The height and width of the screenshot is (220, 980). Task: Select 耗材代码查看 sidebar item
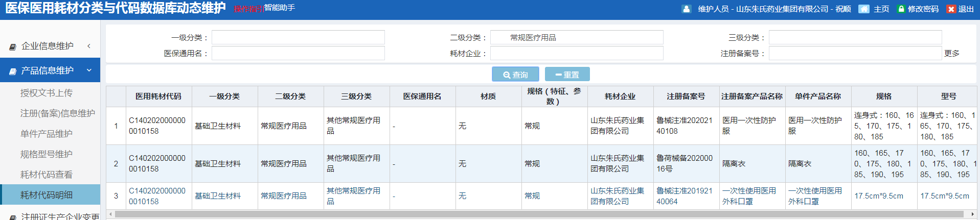click(46, 175)
